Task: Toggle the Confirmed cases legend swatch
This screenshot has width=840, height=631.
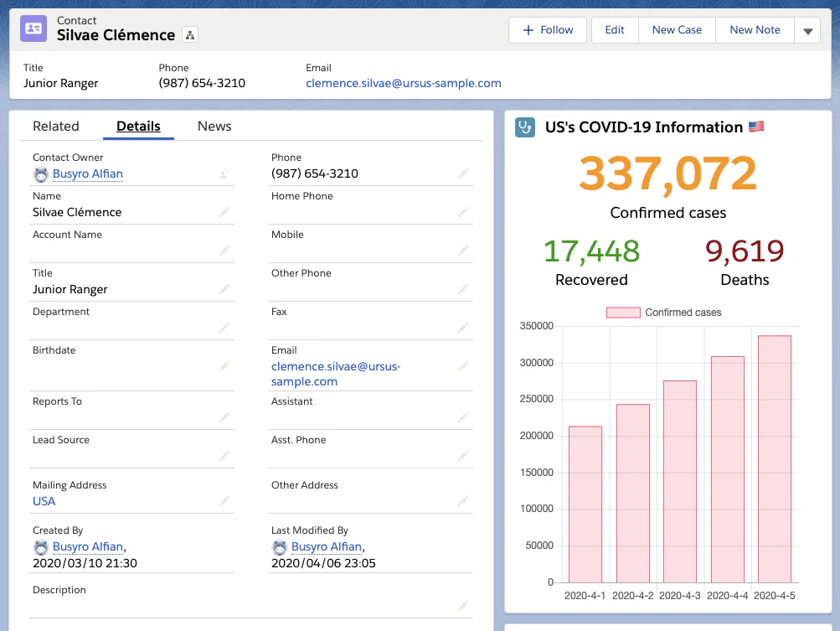Action: 623,313
